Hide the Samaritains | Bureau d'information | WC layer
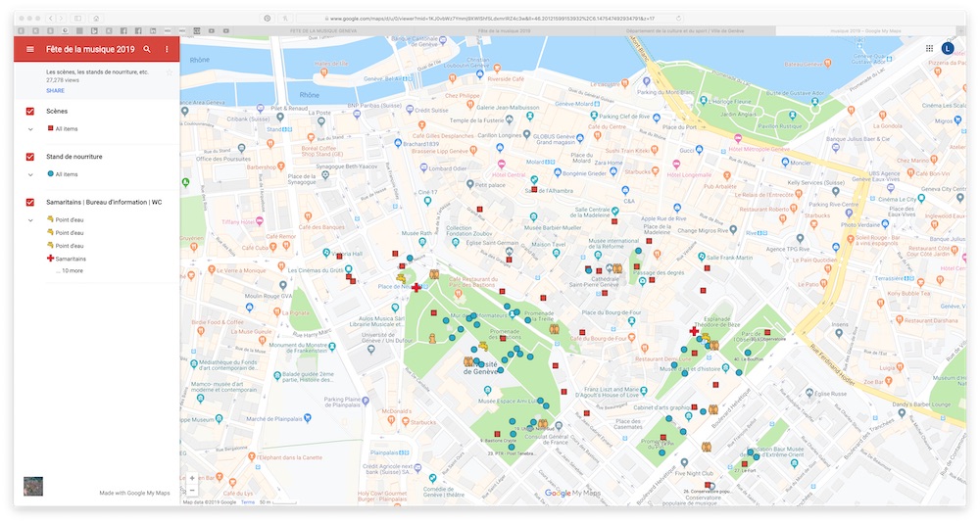The height and width of the screenshot is (523, 980). 30,202
